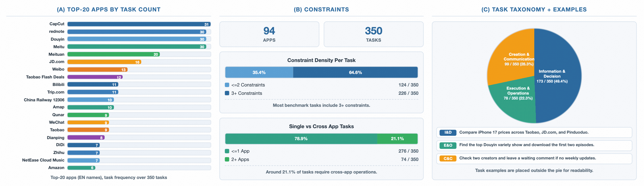Click the pie readability footnote
Viewport: 644px width, 186px height.
[534, 170]
